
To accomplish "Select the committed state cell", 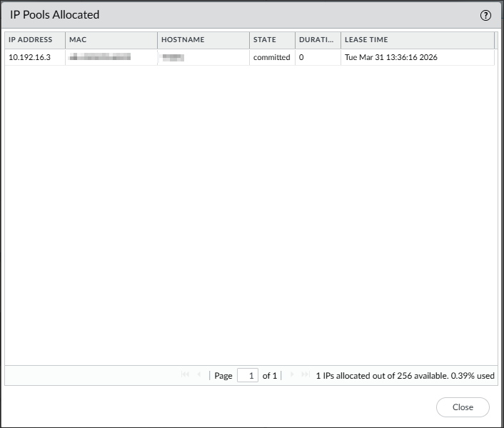I will (x=272, y=57).
